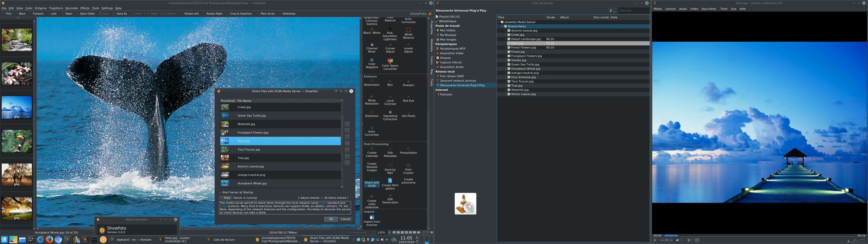The width and height of the screenshot is (868, 244).
Task: Click the Chercher search field in playlist
Action: (x=634, y=11)
